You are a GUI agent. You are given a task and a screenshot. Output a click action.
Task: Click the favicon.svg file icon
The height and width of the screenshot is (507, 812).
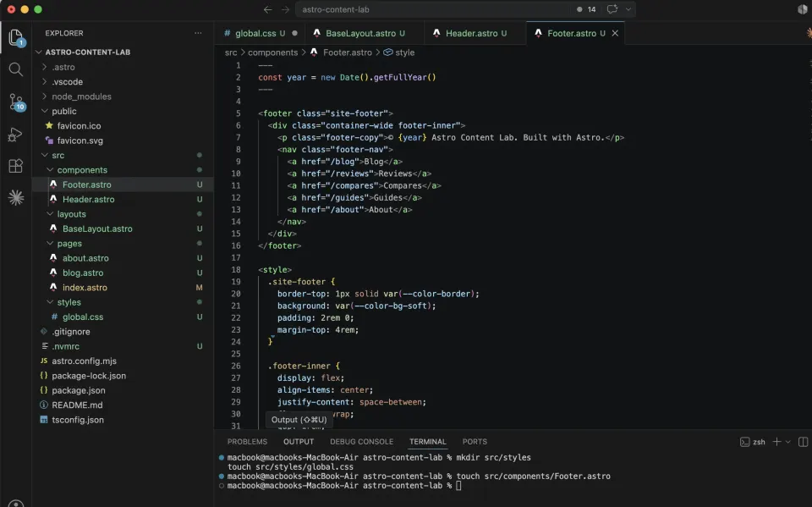[49, 141]
